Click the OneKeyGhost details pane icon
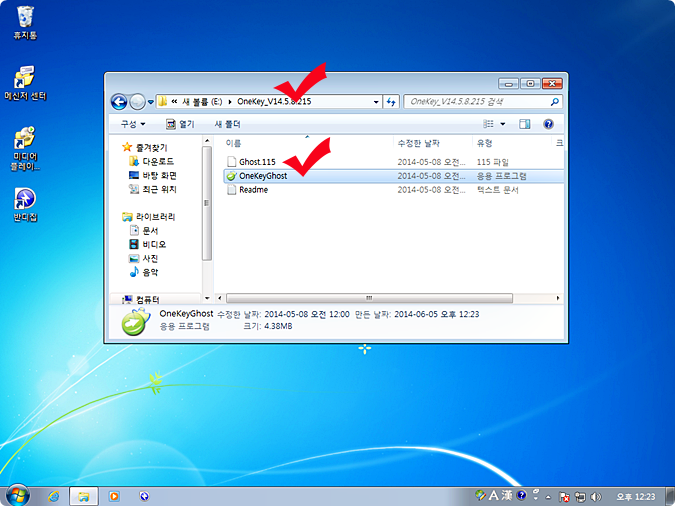The image size is (675, 506). pyautogui.click(x=136, y=322)
